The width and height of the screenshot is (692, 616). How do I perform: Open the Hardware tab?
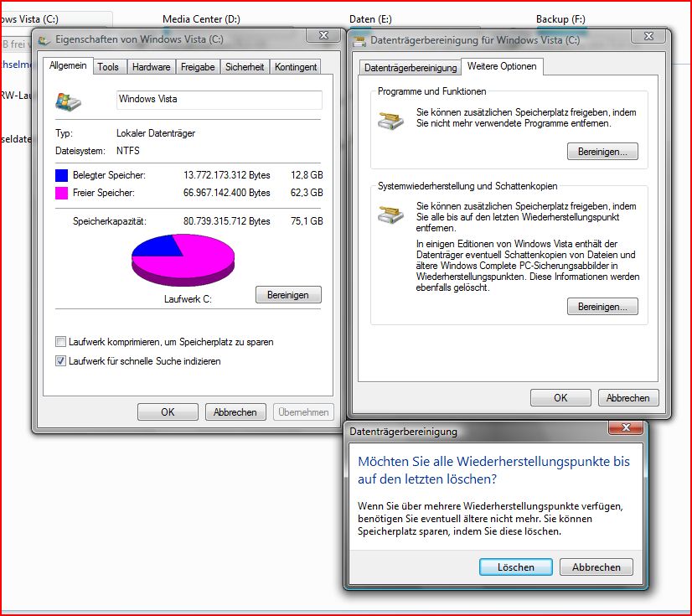tap(152, 67)
